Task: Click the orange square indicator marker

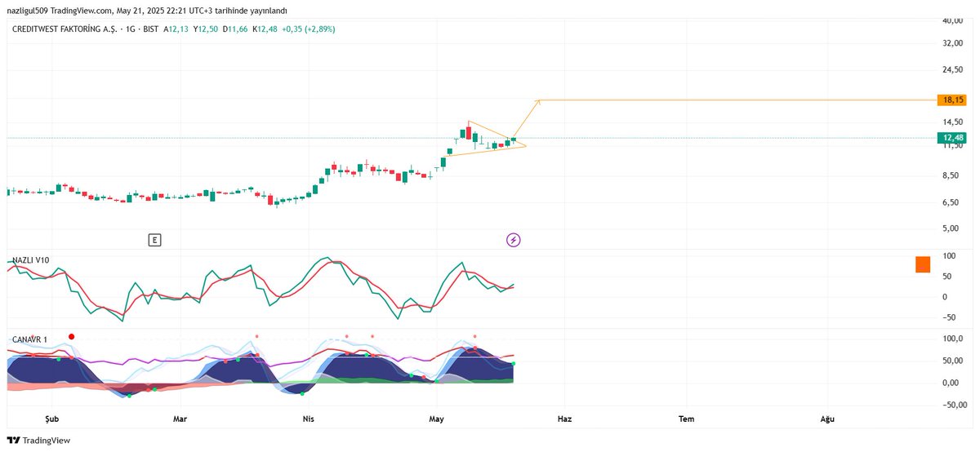Action: point(923,264)
